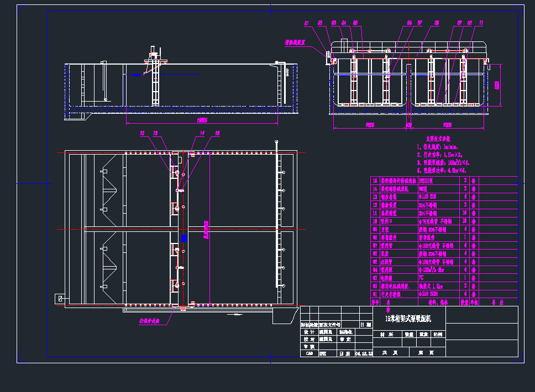Select the vertical 5500 dimension text

point(497,84)
